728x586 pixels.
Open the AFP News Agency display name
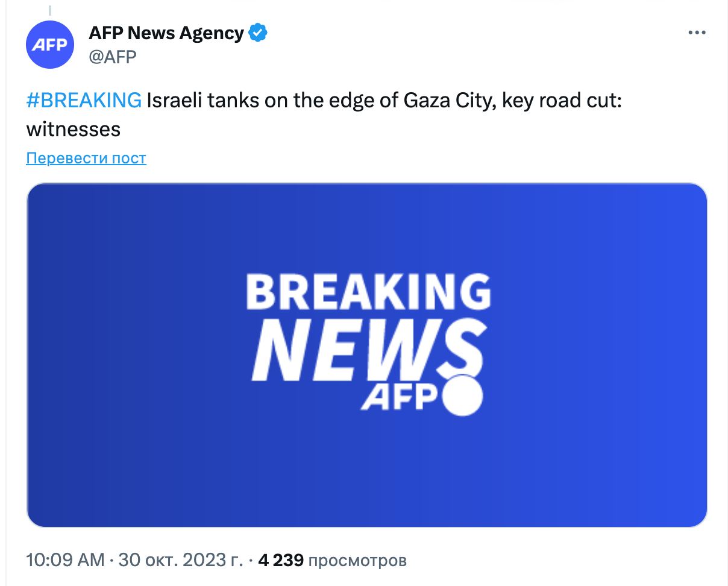[166, 33]
